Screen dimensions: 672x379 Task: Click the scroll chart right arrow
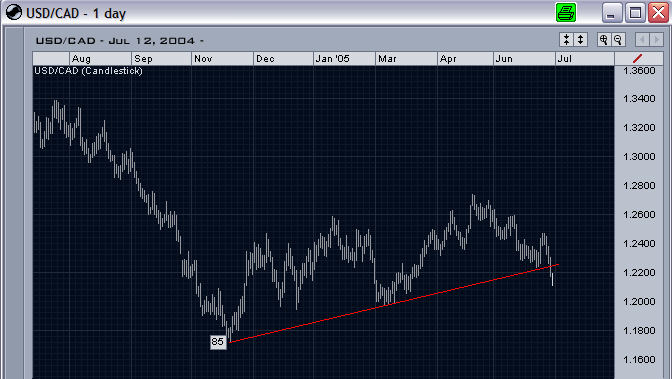tap(656, 40)
